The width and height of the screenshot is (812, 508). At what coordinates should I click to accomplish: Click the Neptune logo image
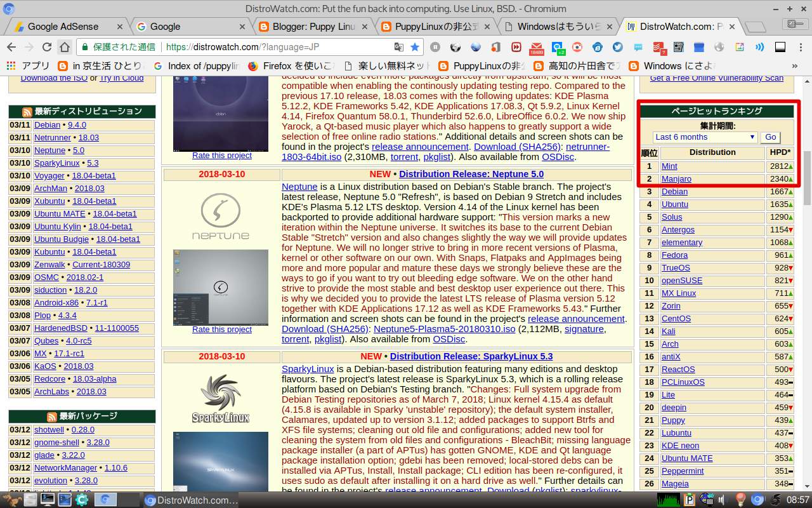click(221, 217)
